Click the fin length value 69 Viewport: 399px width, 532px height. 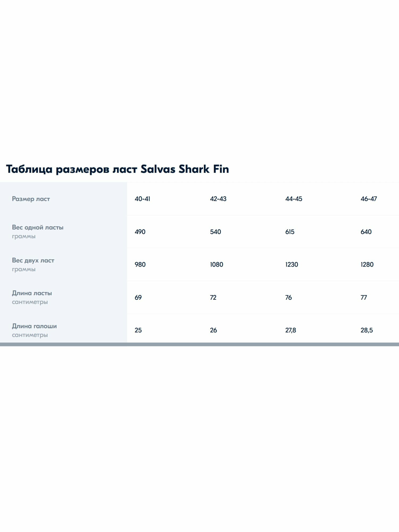138,298
